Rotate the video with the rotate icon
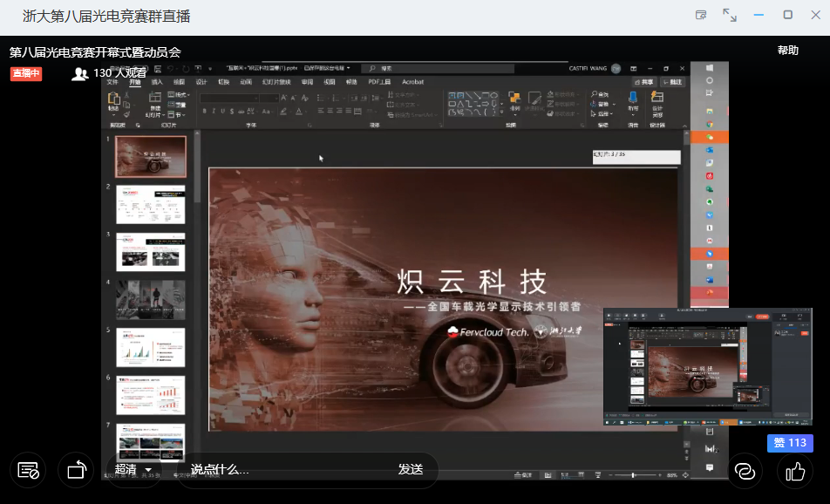This screenshot has width=830, height=504. pos(77,470)
